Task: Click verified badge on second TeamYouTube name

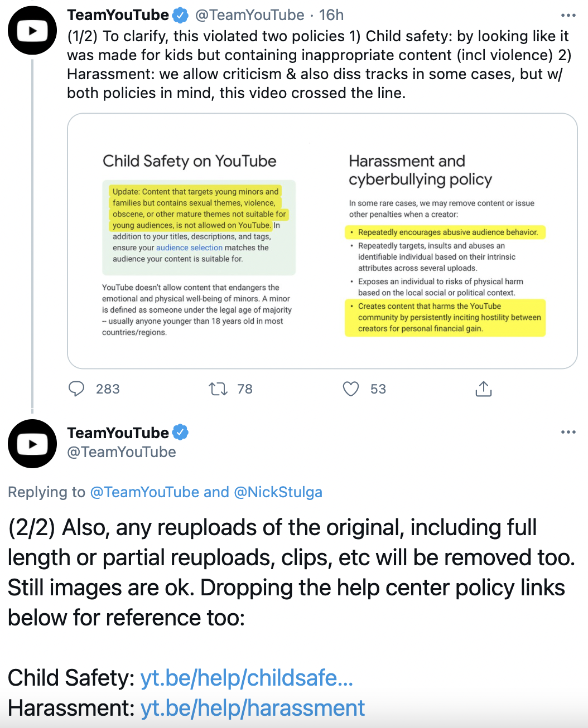Action: pyautogui.click(x=180, y=433)
